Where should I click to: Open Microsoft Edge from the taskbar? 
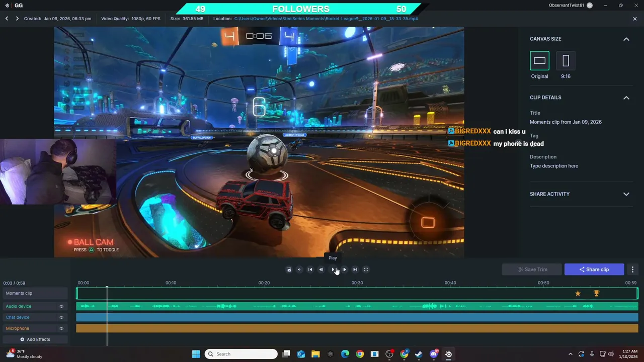[345, 354]
